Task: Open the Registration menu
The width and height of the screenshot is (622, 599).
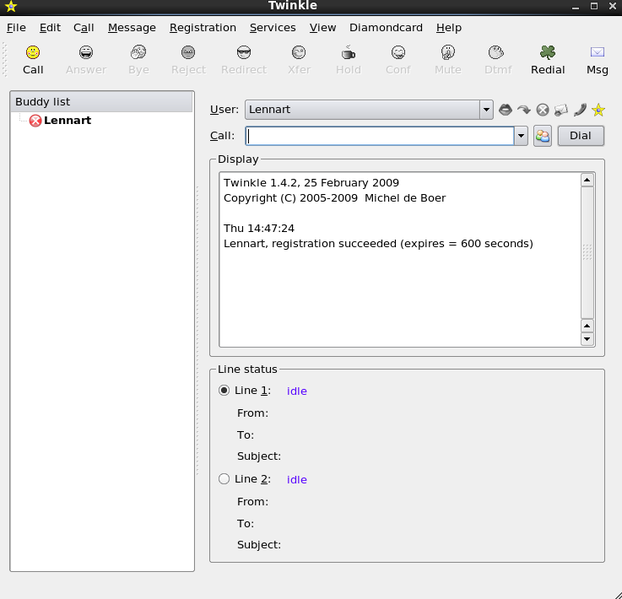Action: 203,28
